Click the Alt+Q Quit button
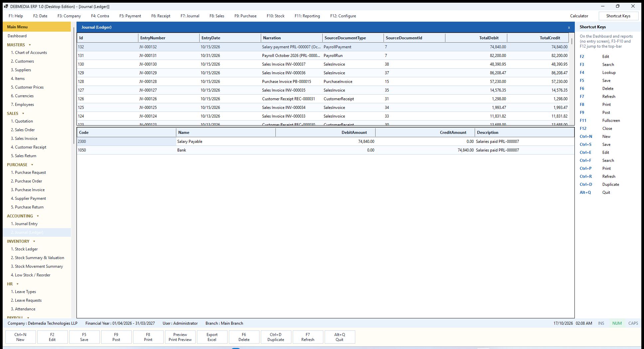 [x=340, y=337]
